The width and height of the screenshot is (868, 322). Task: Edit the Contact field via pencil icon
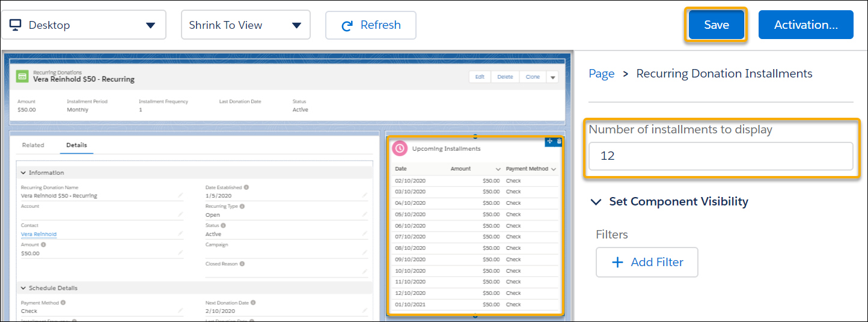180,234
